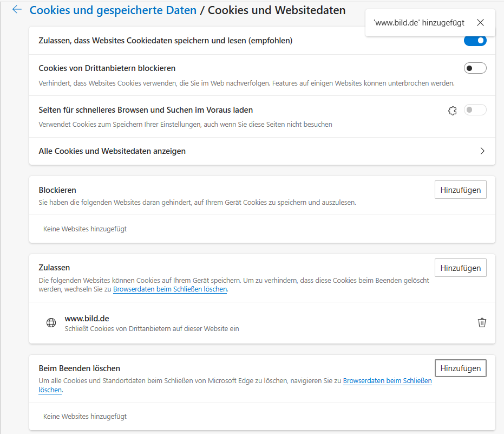Image resolution: width=504 pixels, height=434 pixels.
Task: Enable 'Seiten für schnelleres Browsen' preloading
Action: click(475, 110)
